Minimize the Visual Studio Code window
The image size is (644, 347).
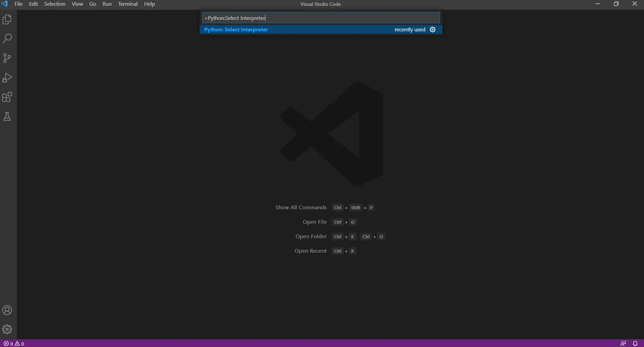click(x=598, y=4)
